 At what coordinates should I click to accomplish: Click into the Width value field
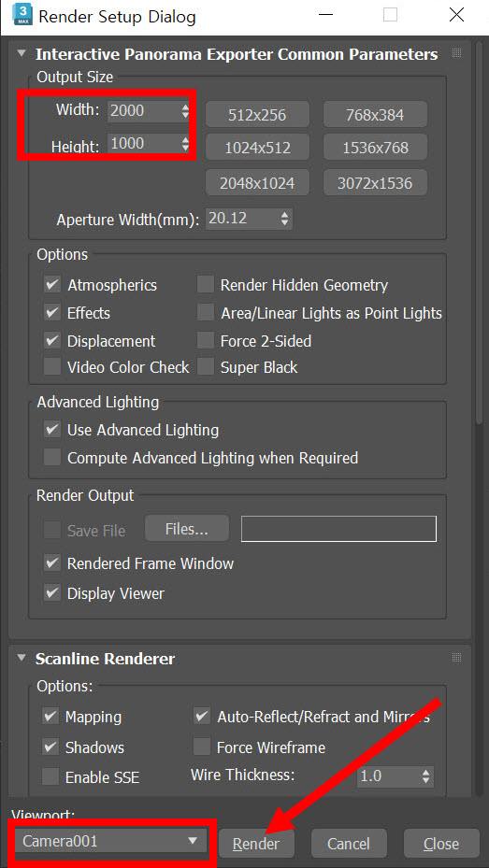coord(143,111)
